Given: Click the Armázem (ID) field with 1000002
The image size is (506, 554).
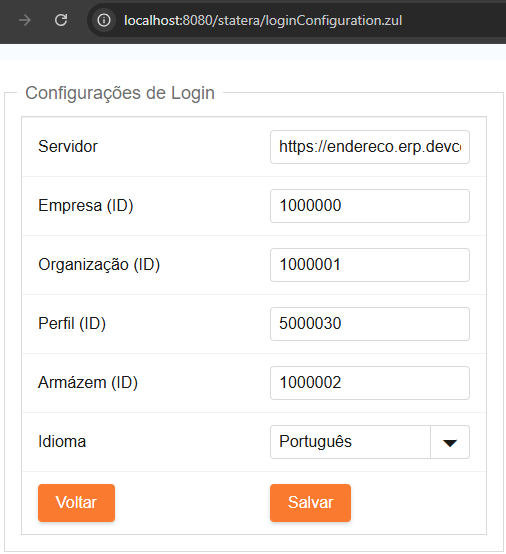Looking at the screenshot, I should click(370, 383).
